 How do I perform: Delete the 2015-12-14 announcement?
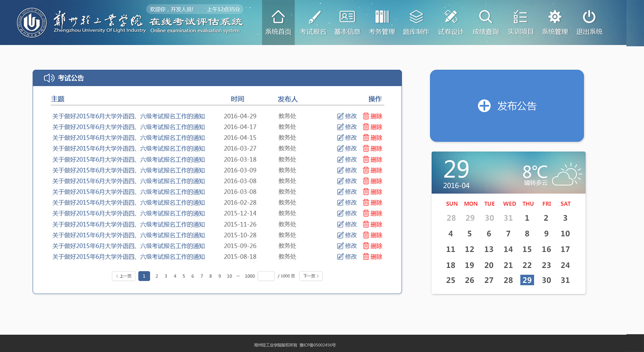(x=373, y=213)
